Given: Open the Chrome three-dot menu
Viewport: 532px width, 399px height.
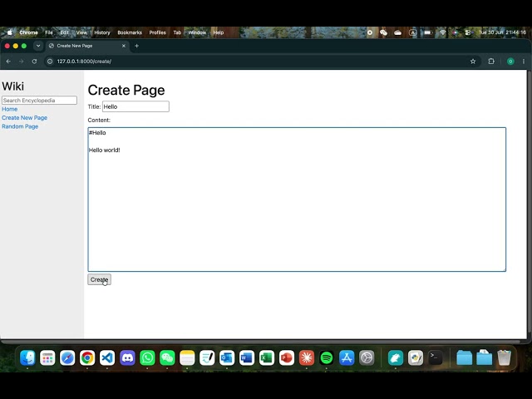Looking at the screenshot, I should click(524, 62).
